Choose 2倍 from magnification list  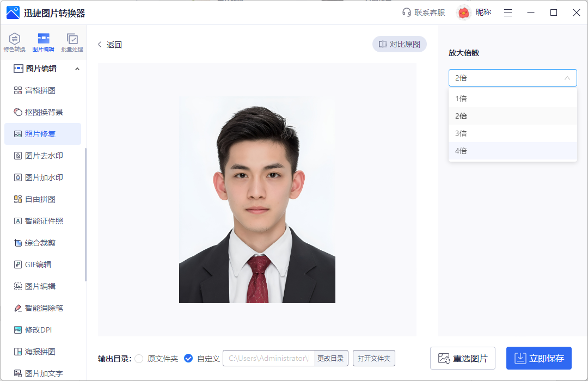click(x=513, y=116)
